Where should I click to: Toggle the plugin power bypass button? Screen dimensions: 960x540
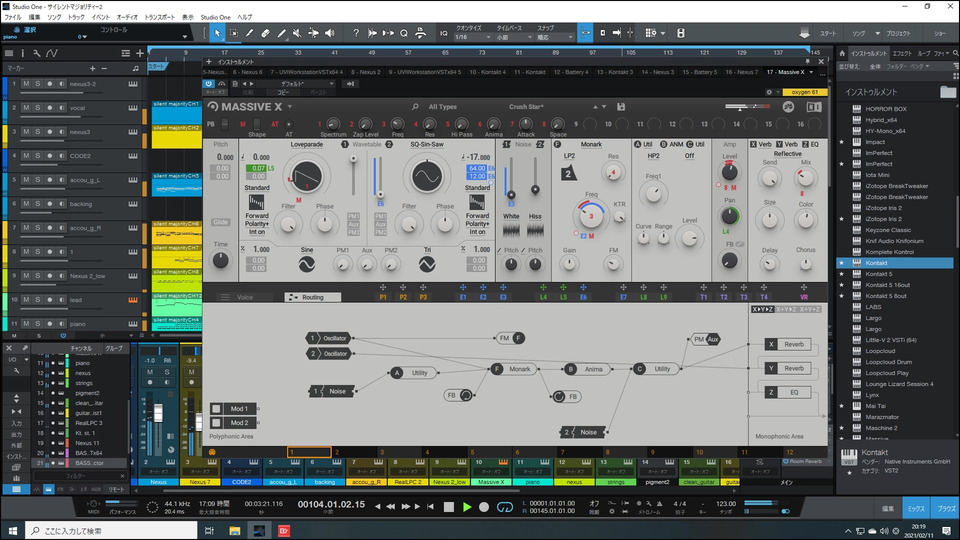[209, 83]
